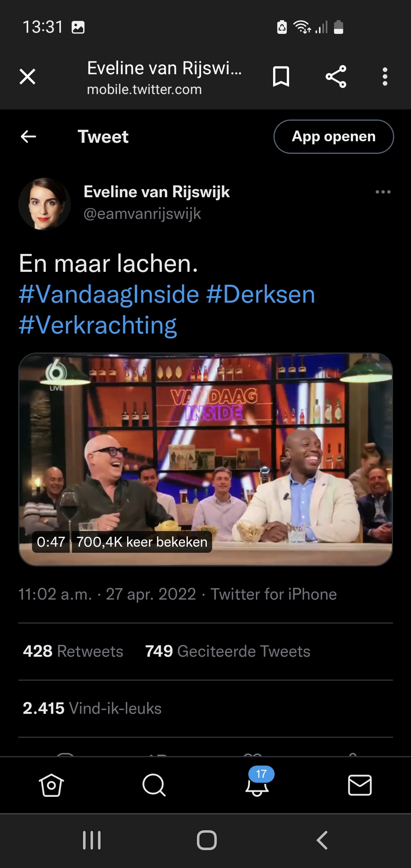Go to the Twitter Home tab
Viewport: 411px width, 868px height.
[x=51, y=785]
